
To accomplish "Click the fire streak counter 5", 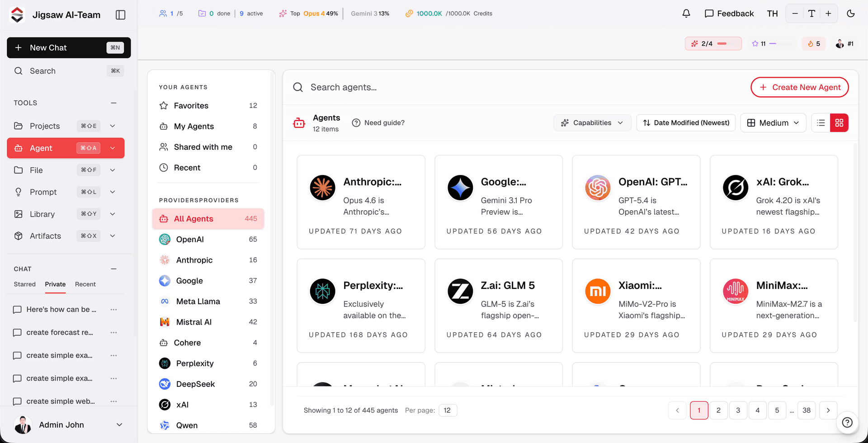I will coord(814,44).
